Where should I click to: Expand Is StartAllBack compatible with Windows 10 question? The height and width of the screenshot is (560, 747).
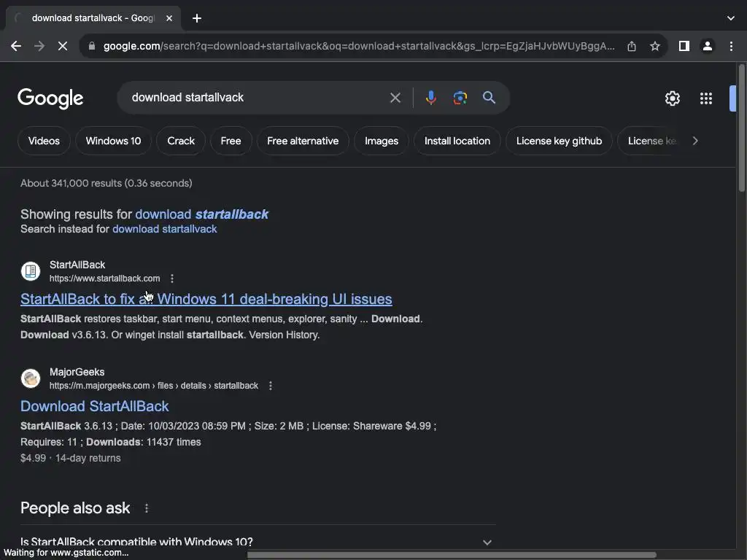pos(258,542)
